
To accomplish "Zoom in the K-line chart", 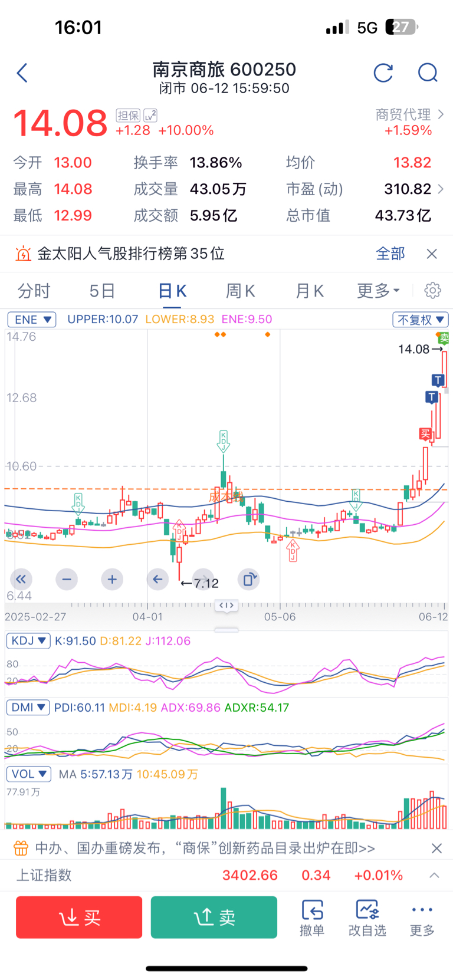I will (x=112, y=580).
